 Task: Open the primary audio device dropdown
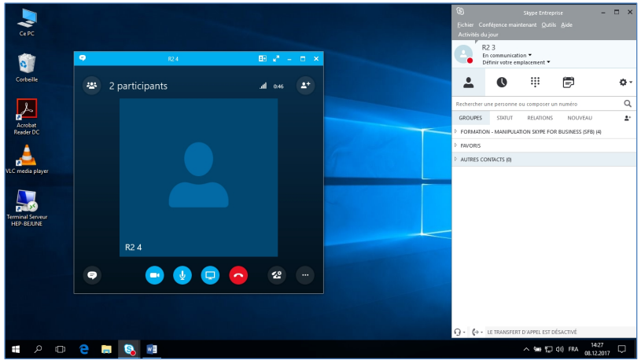[x=459, y=332]
